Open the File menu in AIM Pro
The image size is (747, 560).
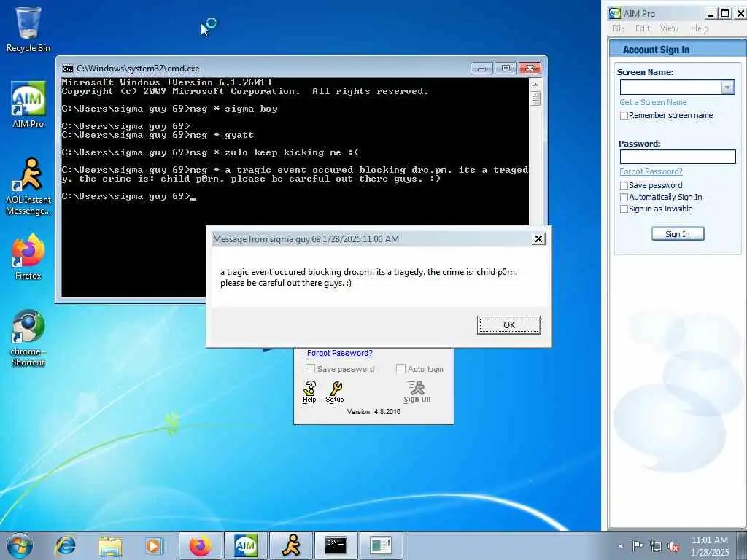pos(619,28)
